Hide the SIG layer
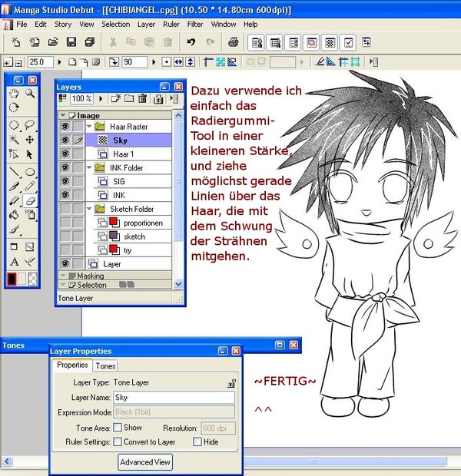This screenshot has width=461, height=476. 65,181
